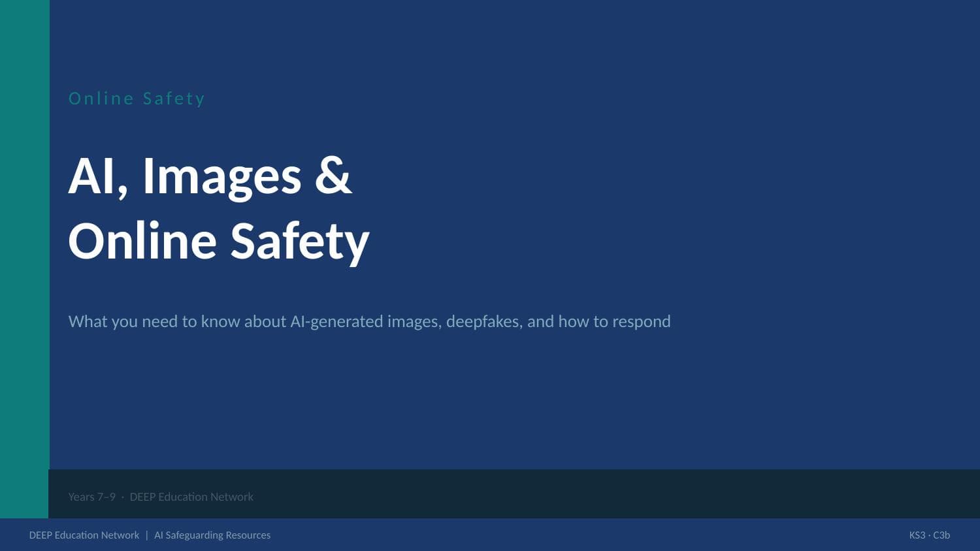Click the pipe divider in the bottom bar
The width and height of the screenshot is (980, 551).
[148, 535]
